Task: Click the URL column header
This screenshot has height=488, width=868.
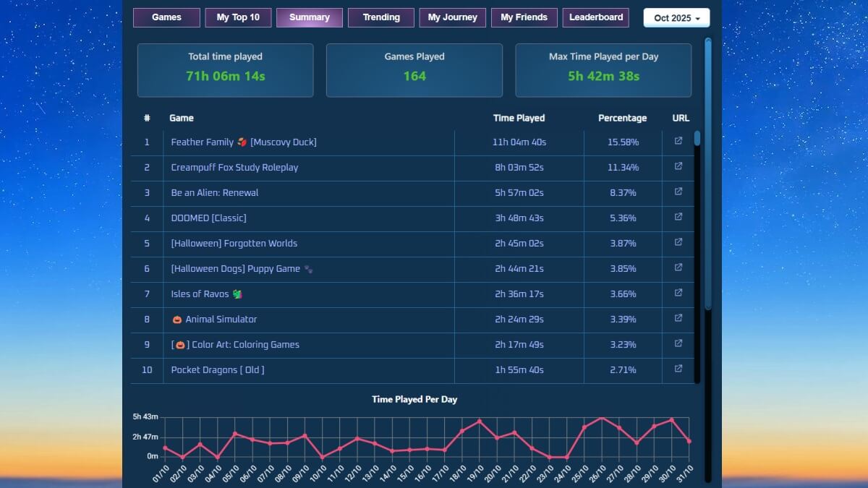Action: [681, 118]
